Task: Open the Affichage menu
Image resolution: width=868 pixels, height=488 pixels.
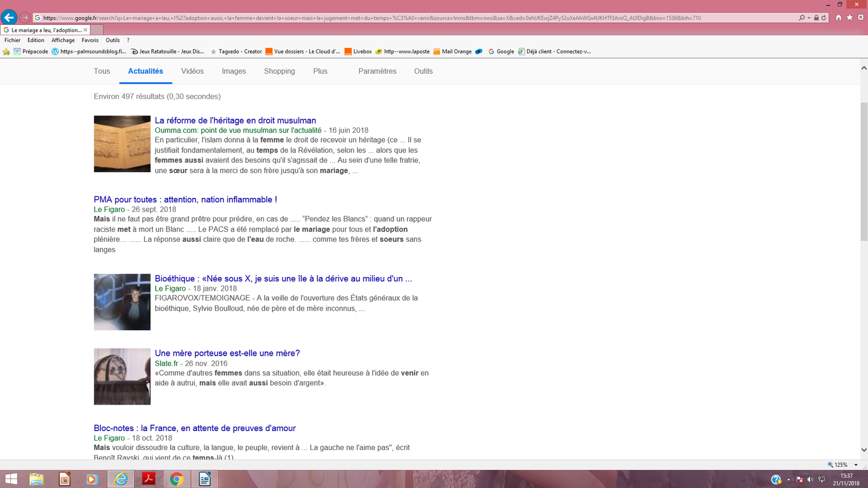Action: tap(63, 40)
